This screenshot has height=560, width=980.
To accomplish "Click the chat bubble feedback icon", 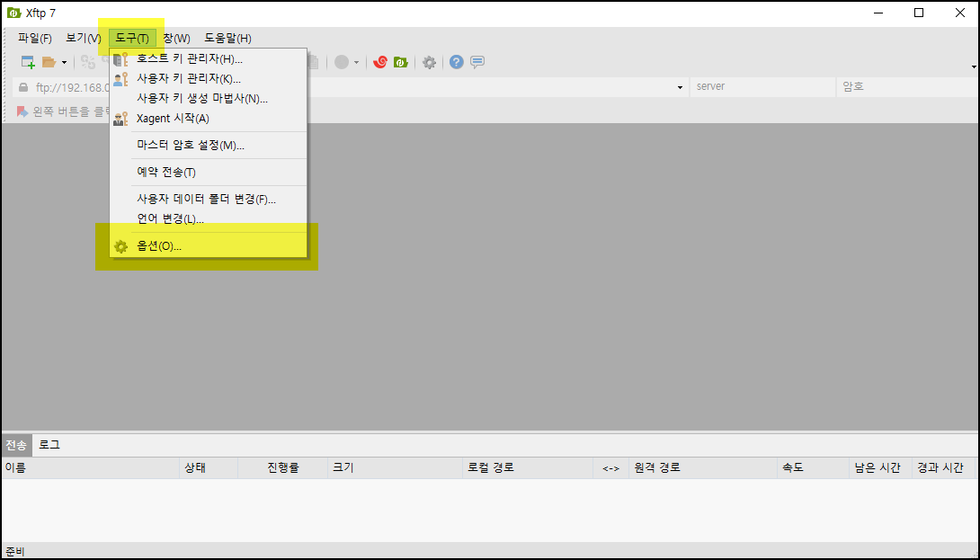I will pyautogui.click(x=477, y=62).
